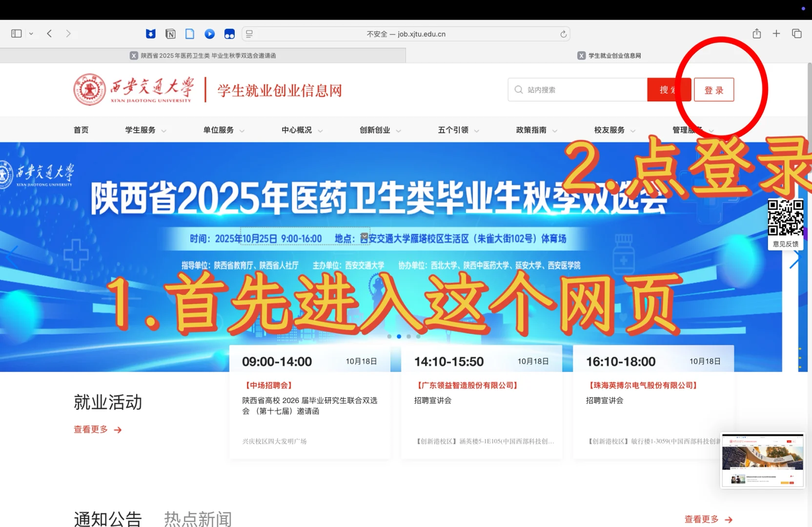
Task: Open the page reader menu in address bar
Action: click(249, 34)
